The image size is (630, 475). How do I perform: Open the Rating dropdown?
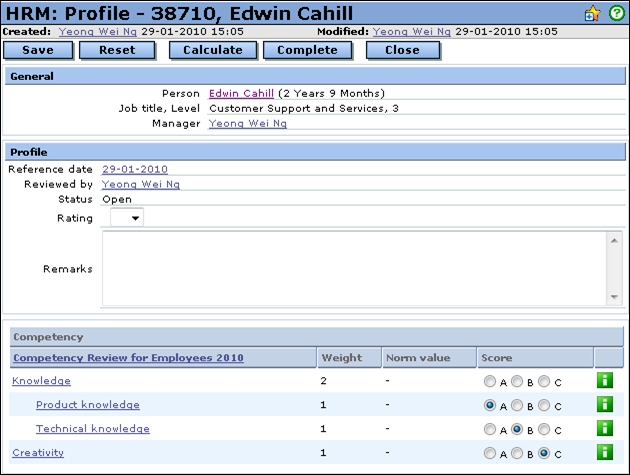[127, 217]
